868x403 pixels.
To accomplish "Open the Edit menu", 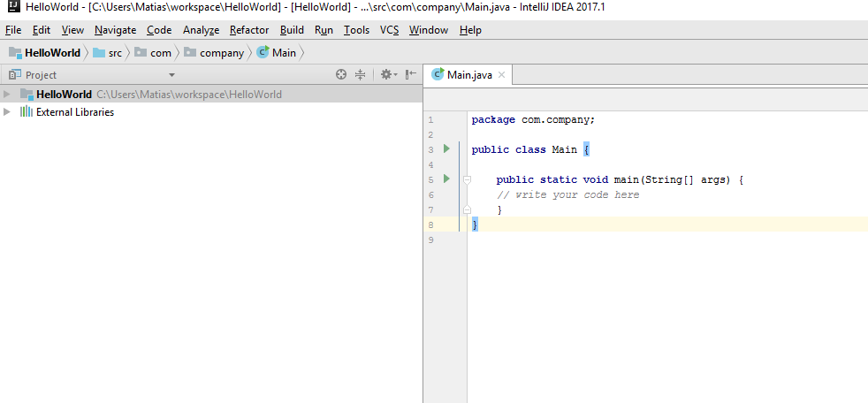I will click(42, 30).
